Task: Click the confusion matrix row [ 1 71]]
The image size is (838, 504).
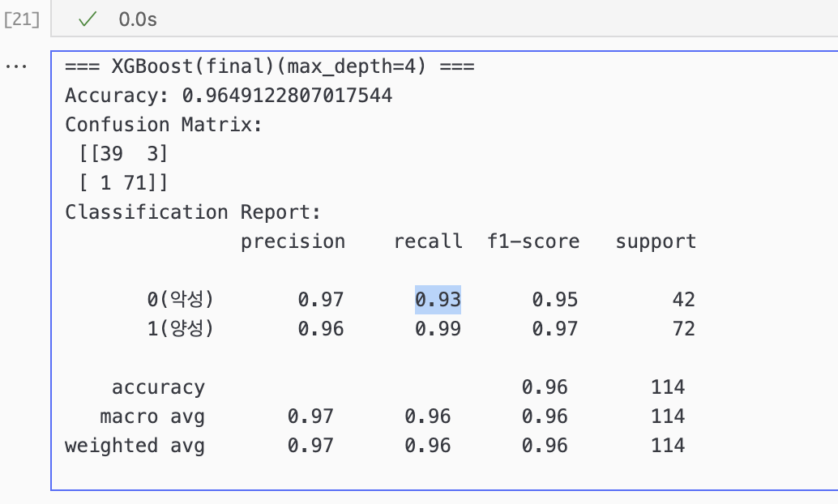Action: click(x=123, y=183)
